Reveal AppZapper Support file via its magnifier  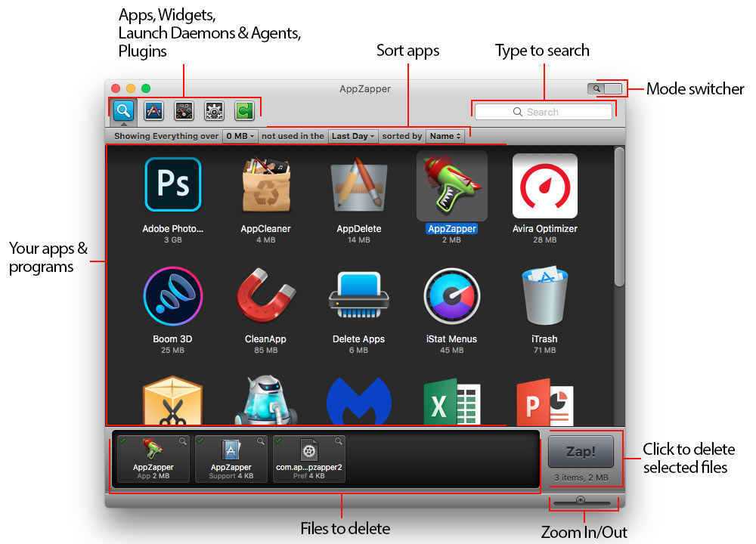point(260,441)
